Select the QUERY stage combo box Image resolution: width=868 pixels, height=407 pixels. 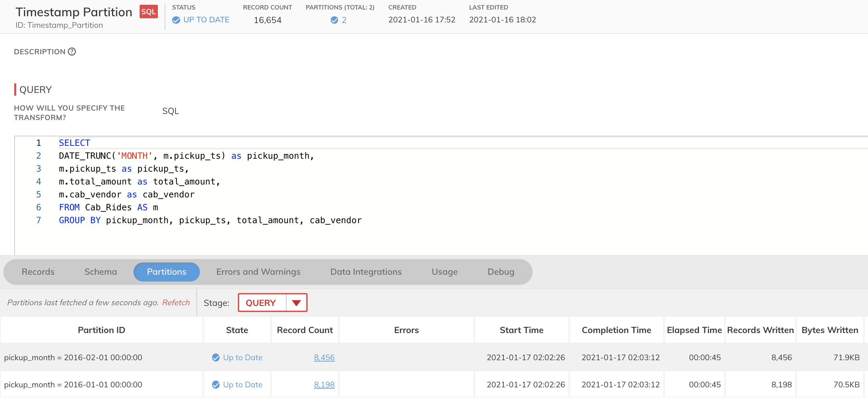coord(261,303)
